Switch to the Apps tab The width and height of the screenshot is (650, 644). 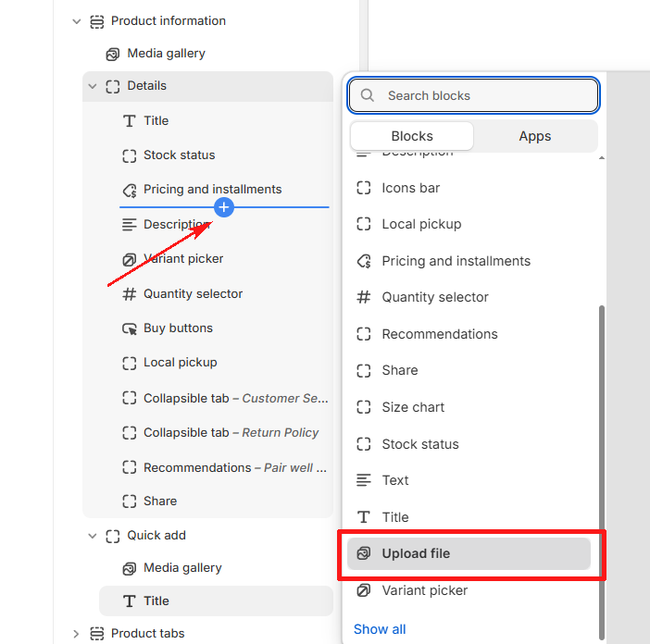point(535,136)
